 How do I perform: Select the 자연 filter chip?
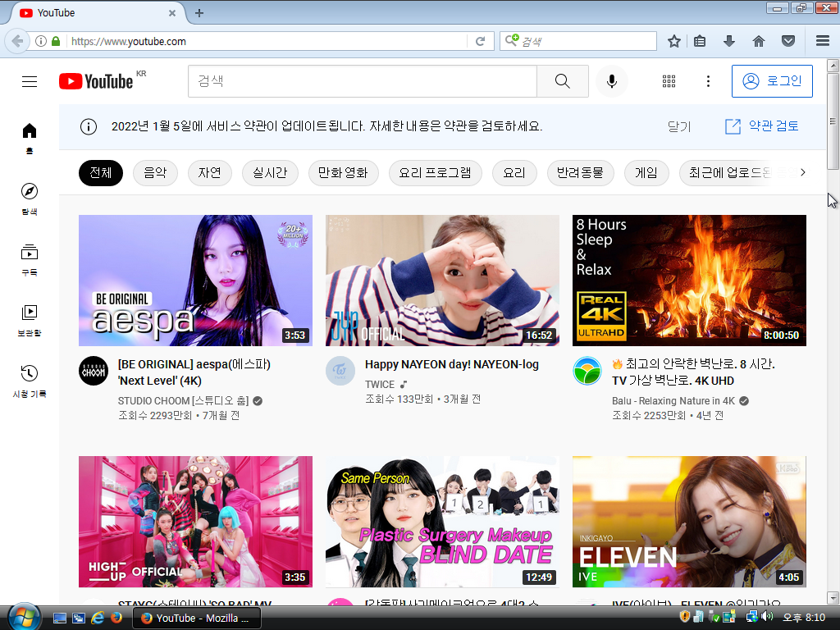(x=210, y=173)
